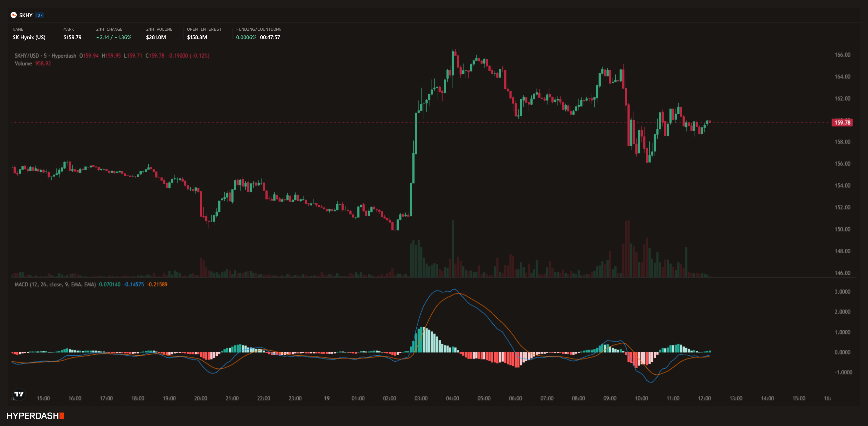This screenshot has width=868, height=426.
Task: Click the 14:00 time axis label
Action: (x=767, y=398)
